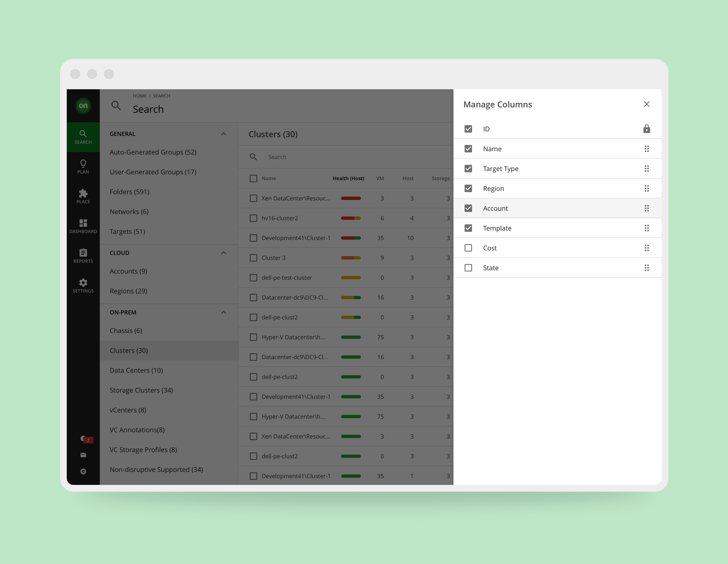The height and width of the screenshot is (564, 728).
Task: Collapse the CLOUD section chevron
Action: point(224,253)
